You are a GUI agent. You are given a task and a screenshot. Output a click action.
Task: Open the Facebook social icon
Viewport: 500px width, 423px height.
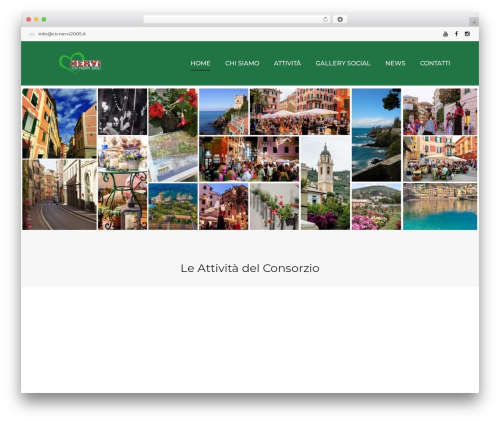click(x=456, y=34)
